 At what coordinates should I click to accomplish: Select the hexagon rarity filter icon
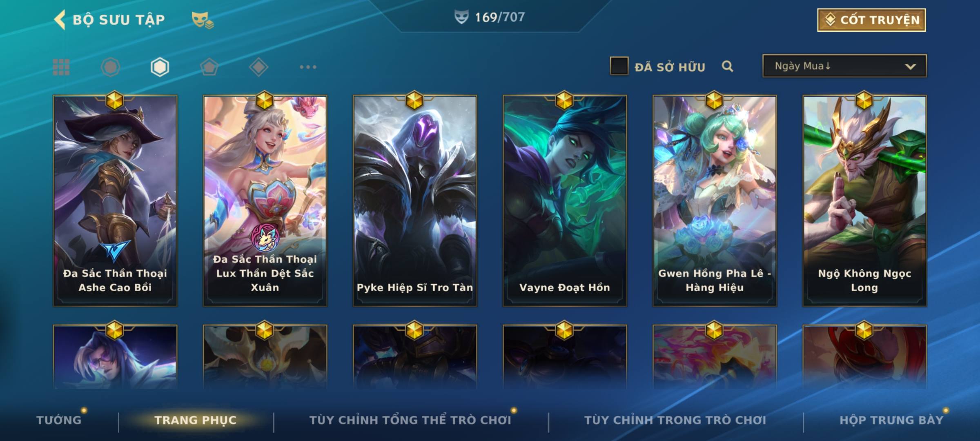pyautogui.click(x=160, y=67)
